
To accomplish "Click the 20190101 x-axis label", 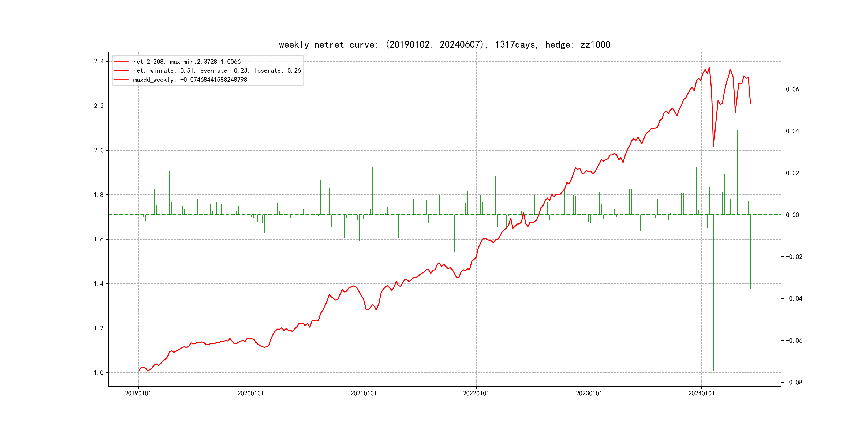I will [138, 393].
